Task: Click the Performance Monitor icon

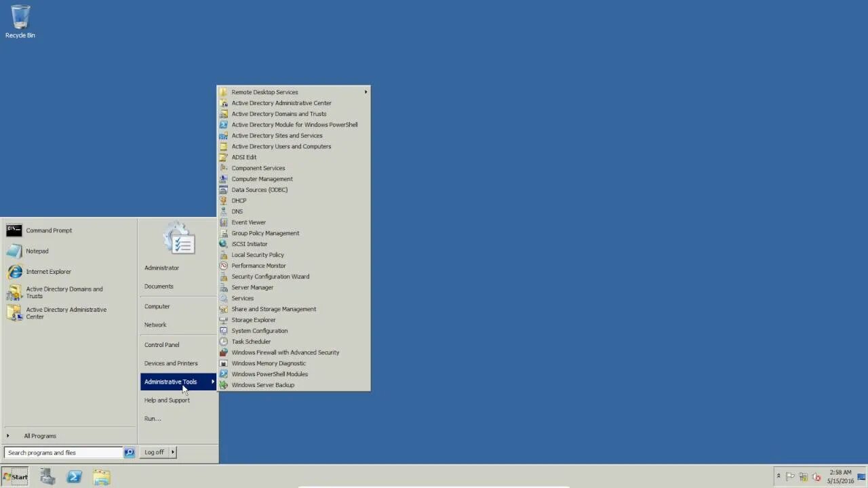Action: (223, 266)
